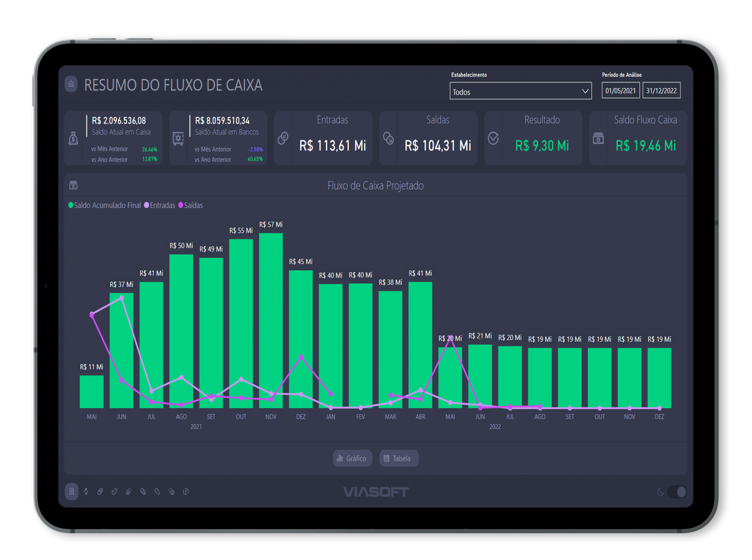Click the home icon beside the title
The image size is (752, 560).
pyautogui.click(x=71, y=84)
